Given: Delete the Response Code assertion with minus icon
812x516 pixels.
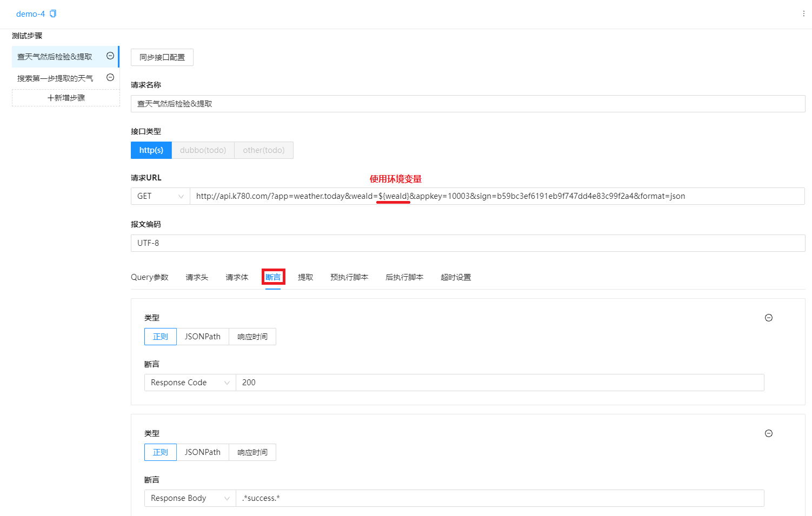Looking at the screenshot, I should pyautogui.click(x=768, y=318).
